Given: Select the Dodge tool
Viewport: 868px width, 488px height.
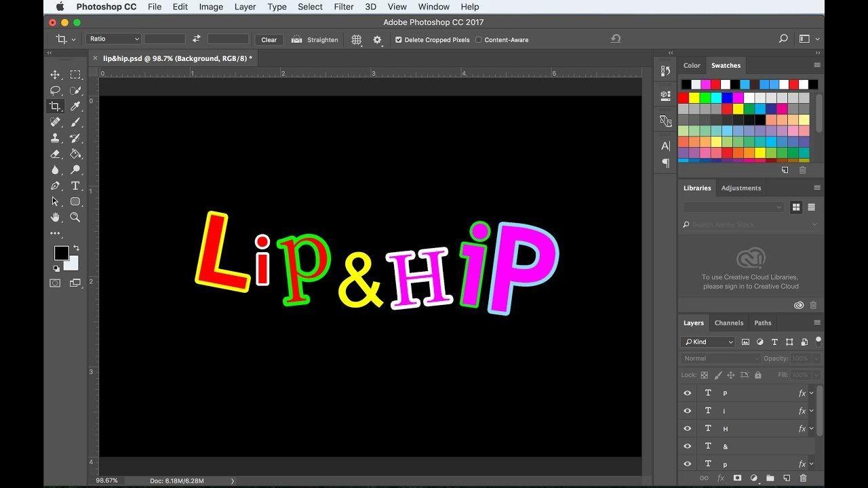Looking at the screenshot, I should pos(75,170).
